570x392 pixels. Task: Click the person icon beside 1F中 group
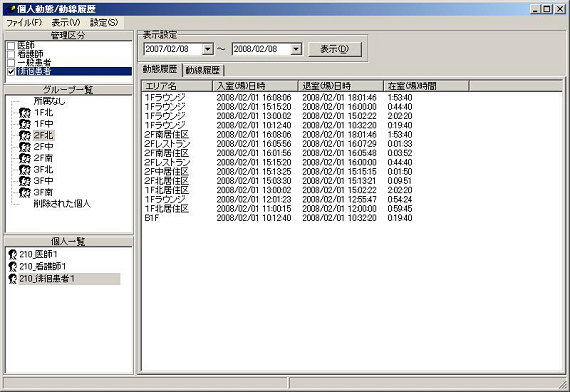pyautogui.click(x=24, y=124)
